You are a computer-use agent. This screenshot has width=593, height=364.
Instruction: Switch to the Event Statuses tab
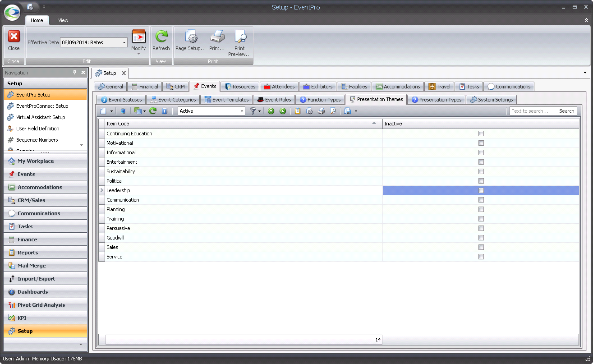(121, 100)
